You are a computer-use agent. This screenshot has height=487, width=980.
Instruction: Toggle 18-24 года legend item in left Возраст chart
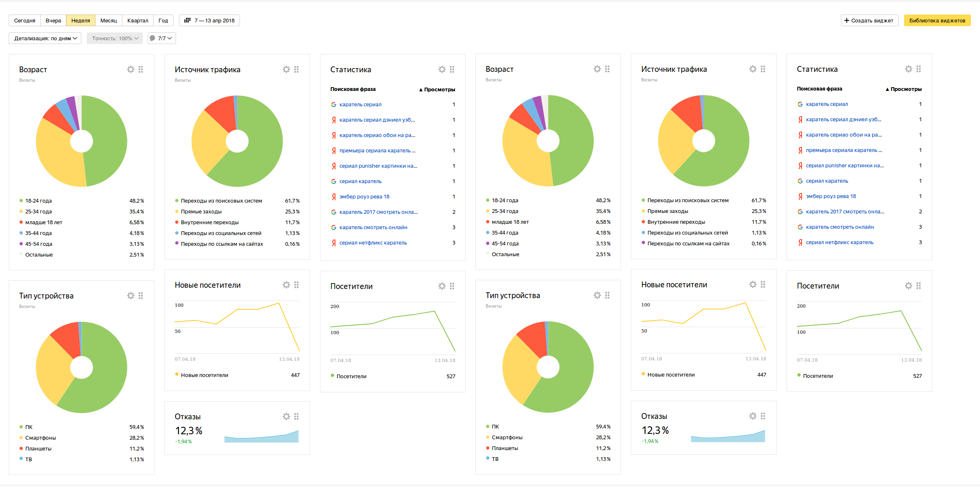(x=38, y=201)
